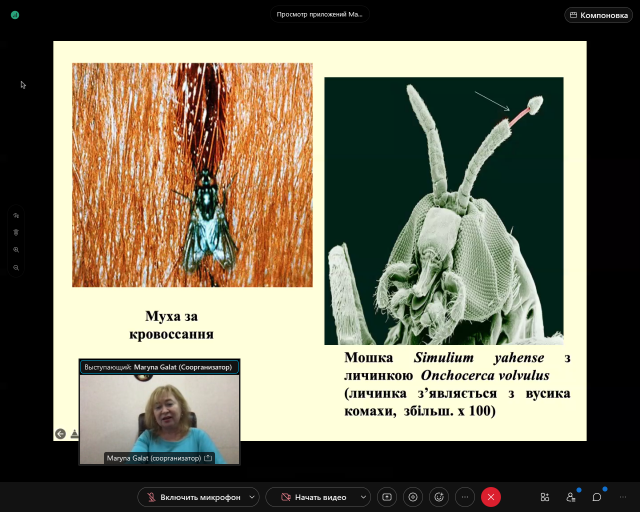Open the reactions smiley icon
Screen dimensions: 640x512
coord(439,497)
